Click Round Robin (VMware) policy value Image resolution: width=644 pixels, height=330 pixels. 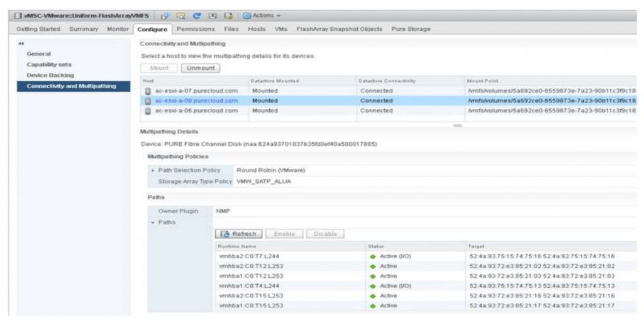270,170
